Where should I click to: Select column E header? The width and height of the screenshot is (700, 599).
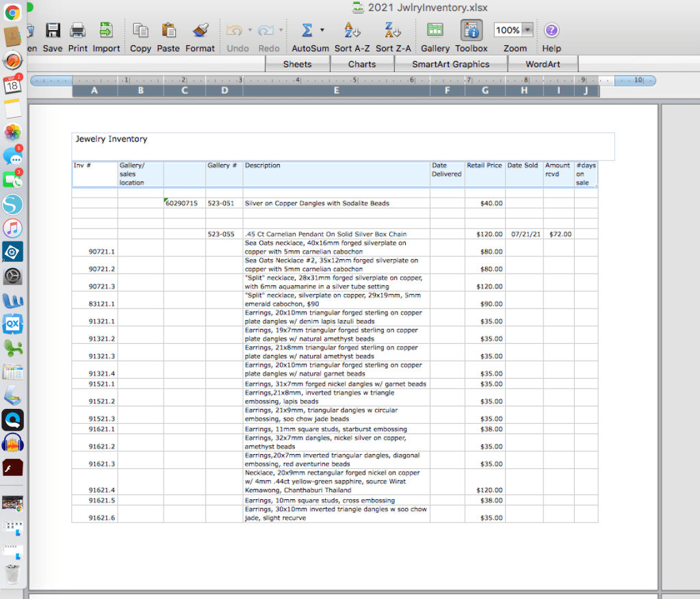pyautogui.click(x=336, y=90)
